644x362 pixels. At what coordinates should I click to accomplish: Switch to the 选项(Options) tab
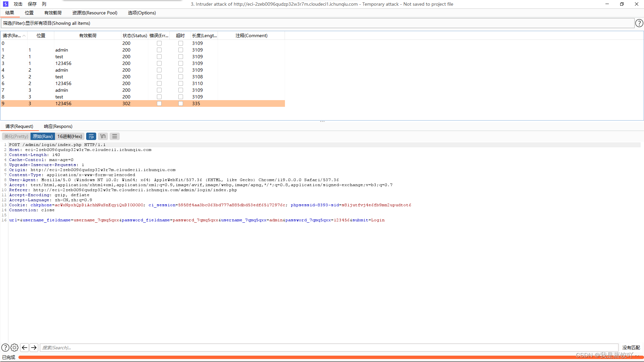(142, 13)
